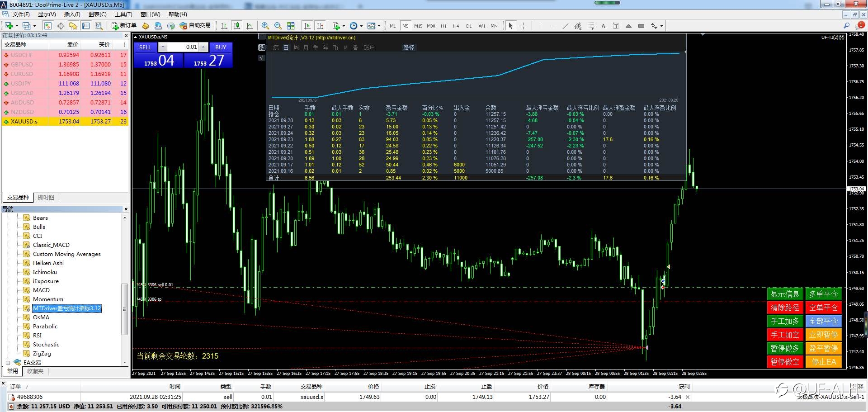868x412 pixels.
Task: Click the Zoom In magnifier icon
Action: [265, 26]
